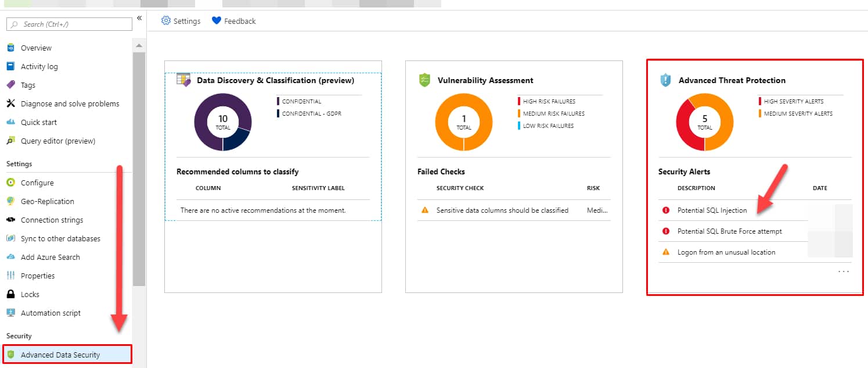This screenshot has height=368, width=868.
Task: Open the ellipsis menu on Advanced Threat Protection
Action: (x=844, y=271)
